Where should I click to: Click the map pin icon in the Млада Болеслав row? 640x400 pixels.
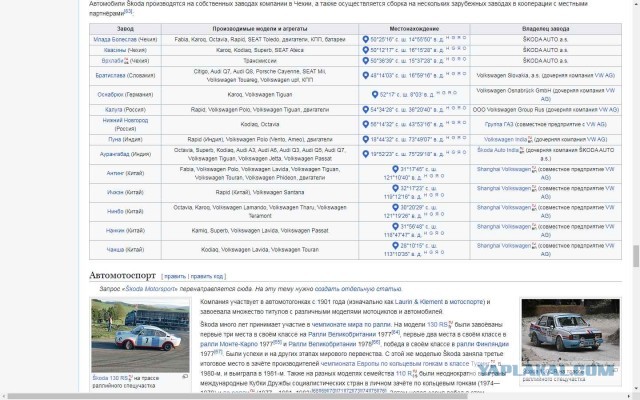tap(366, 39)
